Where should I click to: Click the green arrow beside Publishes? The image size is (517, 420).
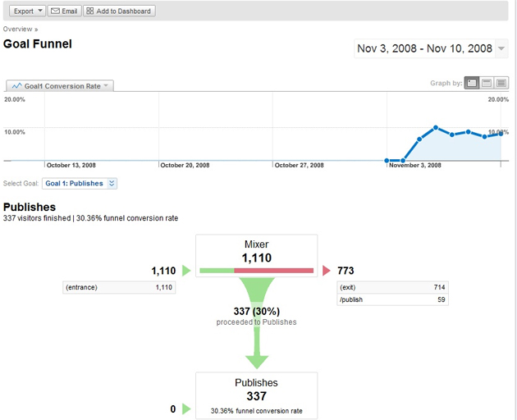click(185, 408)
